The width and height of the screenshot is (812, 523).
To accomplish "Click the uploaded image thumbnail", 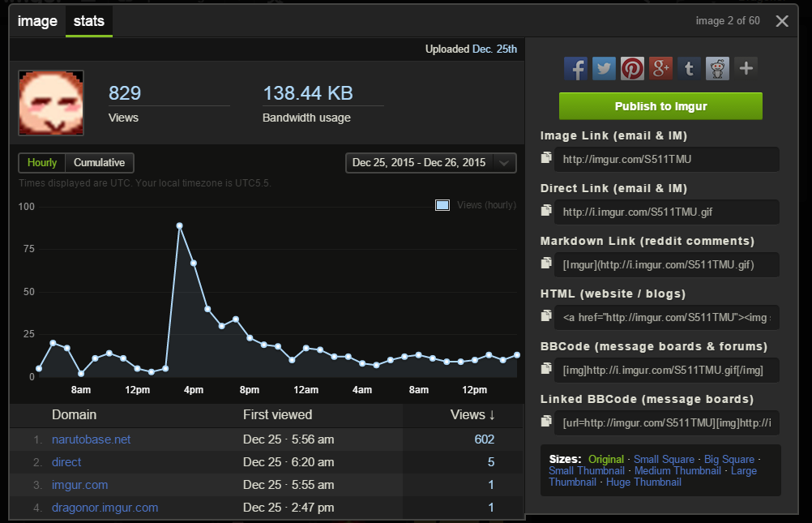I will coord(51,103).
